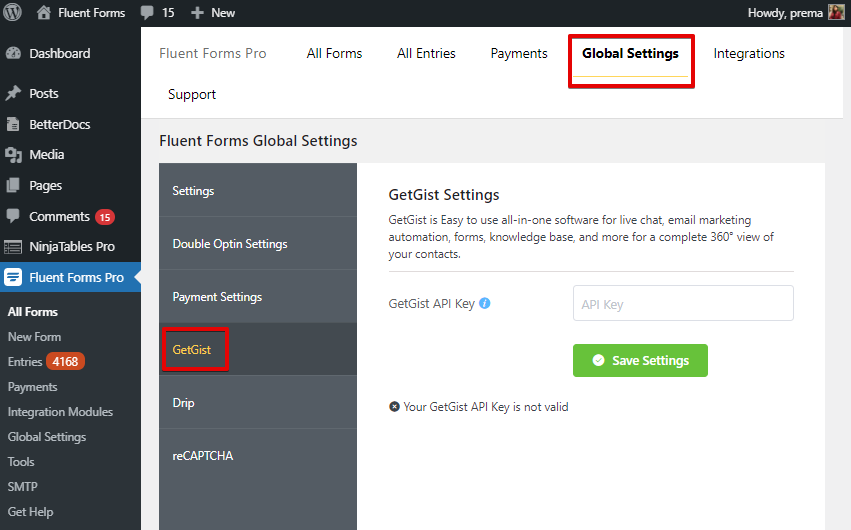Click the checkmark icon in Save Settings
851x530 pixels.
tap(598, 360)
